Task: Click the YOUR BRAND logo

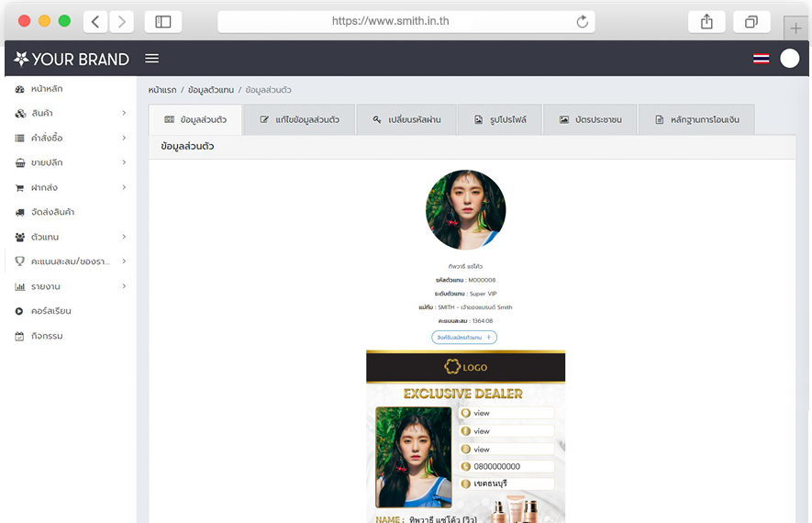Action: [x=72, y=59]
